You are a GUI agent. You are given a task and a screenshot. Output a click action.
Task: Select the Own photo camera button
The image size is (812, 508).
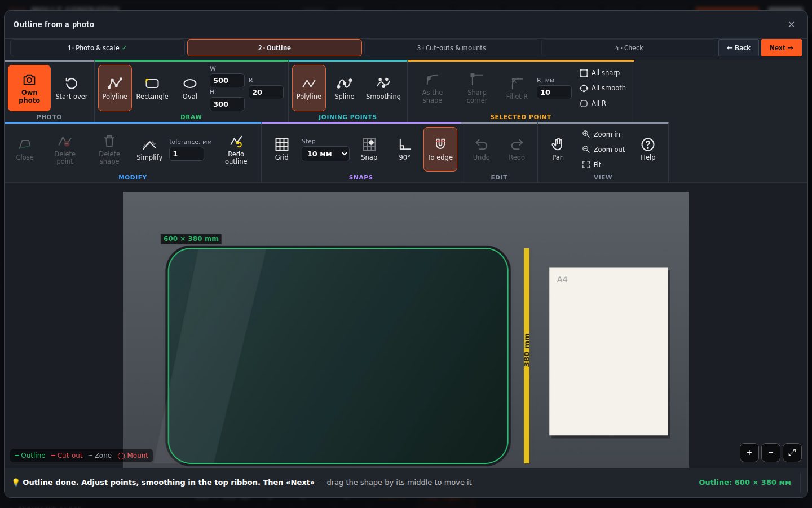[x=29, y=87]
